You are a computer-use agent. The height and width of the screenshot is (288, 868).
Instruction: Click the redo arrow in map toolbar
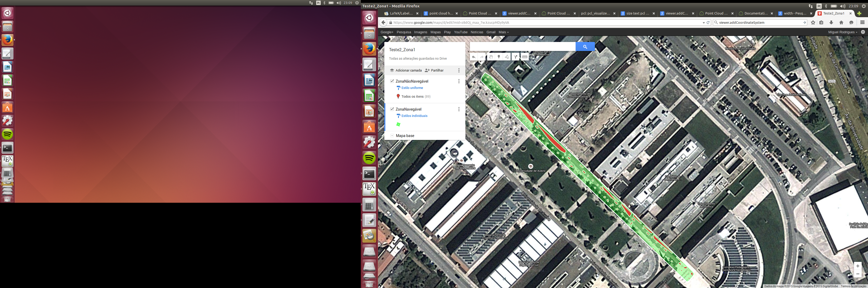482,57
